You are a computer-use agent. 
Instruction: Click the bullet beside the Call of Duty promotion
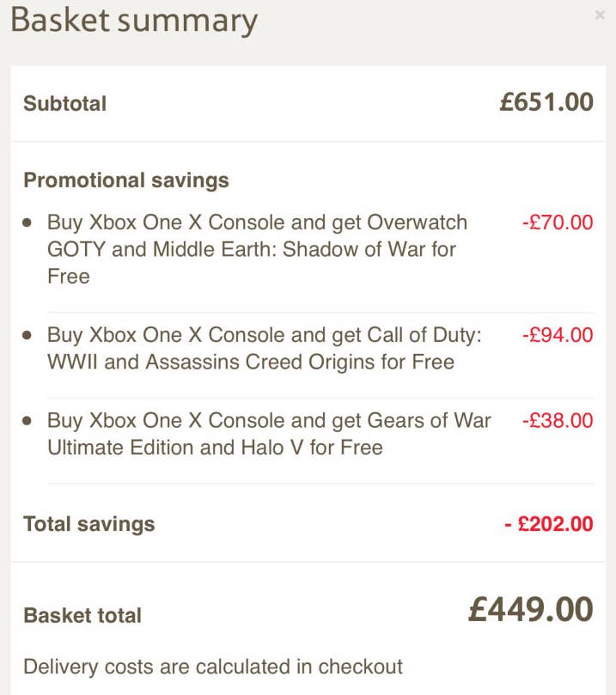tap(27, 335)
